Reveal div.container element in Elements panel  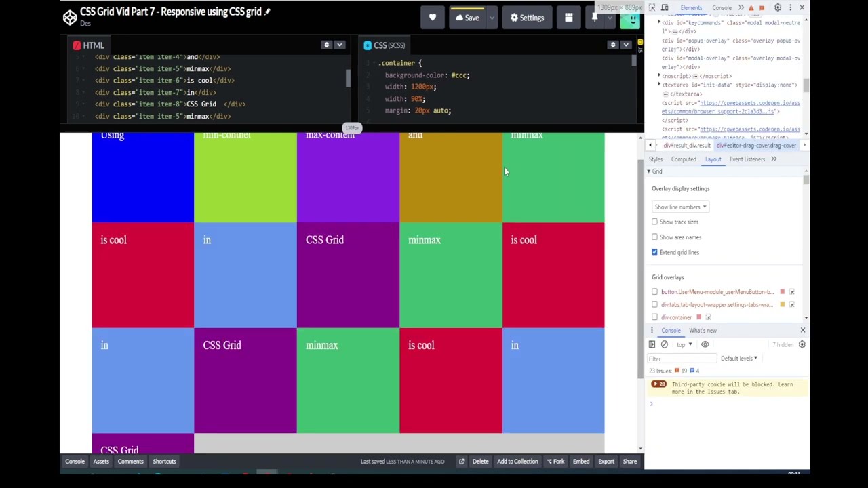coord(708,317)
